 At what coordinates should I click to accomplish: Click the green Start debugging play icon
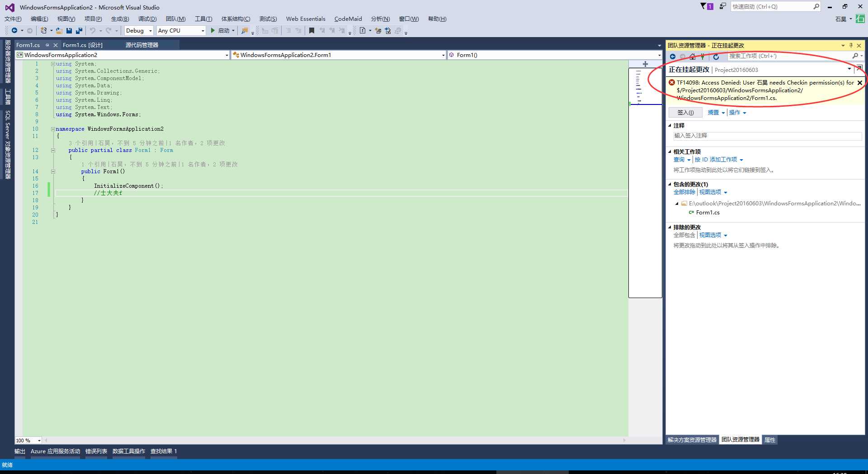[x=212, y=30]
